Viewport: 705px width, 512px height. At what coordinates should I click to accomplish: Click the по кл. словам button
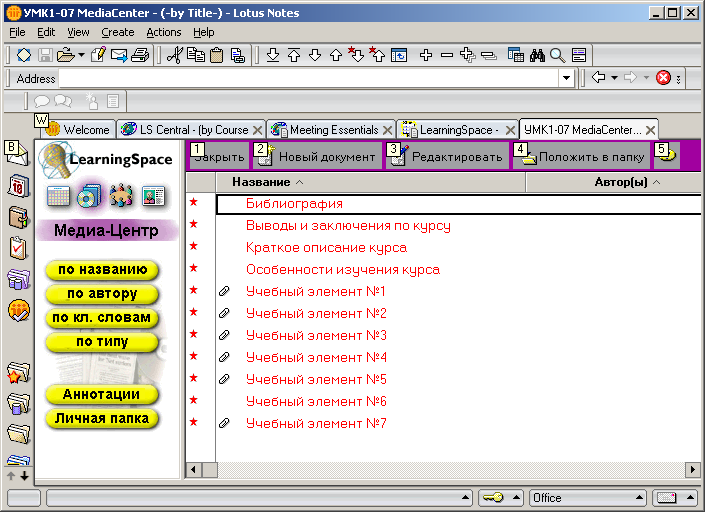[x=102, y=318]
